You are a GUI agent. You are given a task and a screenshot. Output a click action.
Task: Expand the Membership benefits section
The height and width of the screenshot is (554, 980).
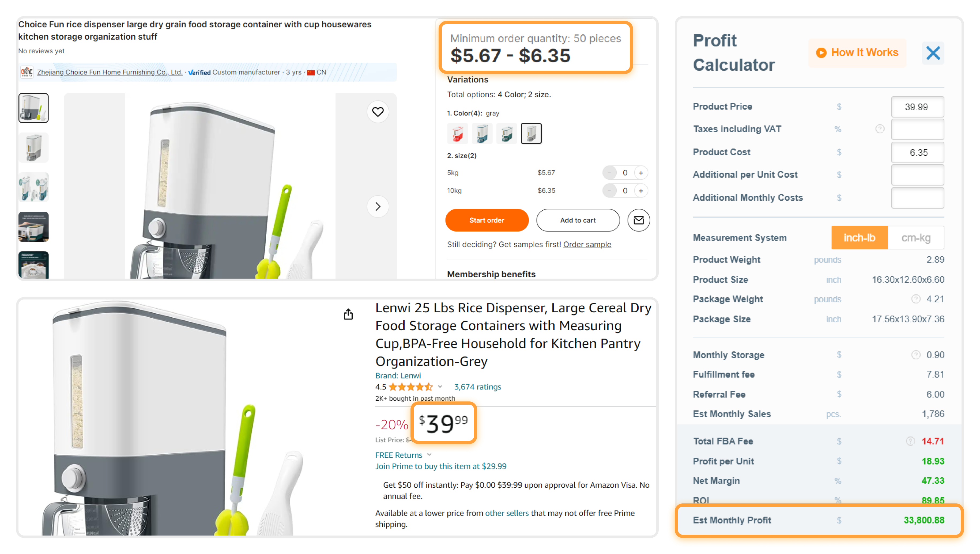pos(491,274)
